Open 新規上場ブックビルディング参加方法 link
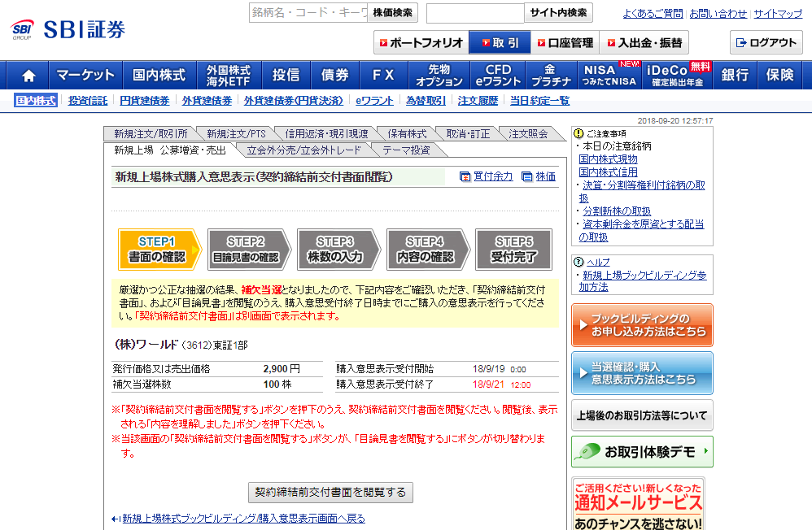The height and width of the screenshot is (530, 812). [642, 281]
